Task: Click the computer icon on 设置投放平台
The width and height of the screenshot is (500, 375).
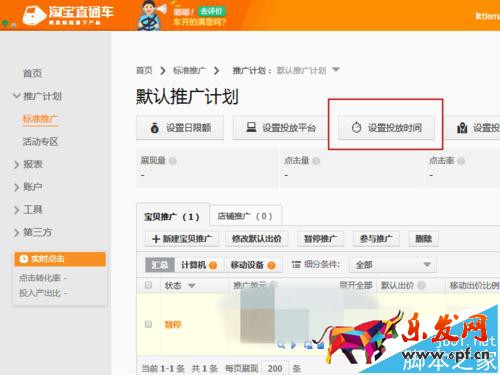Action: (x=251, y=127)
